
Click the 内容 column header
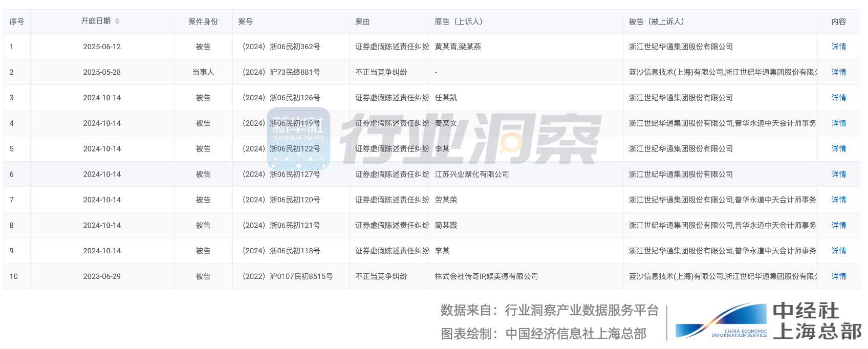point(838,21)
